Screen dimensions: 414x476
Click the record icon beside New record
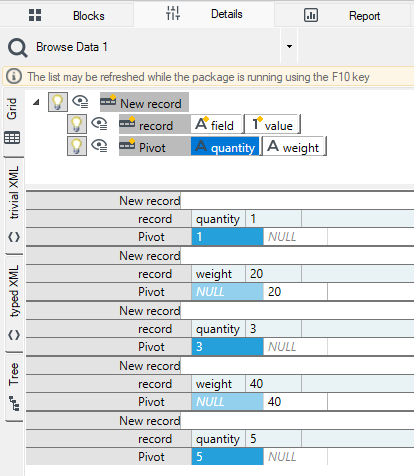(x=108, y=100)
